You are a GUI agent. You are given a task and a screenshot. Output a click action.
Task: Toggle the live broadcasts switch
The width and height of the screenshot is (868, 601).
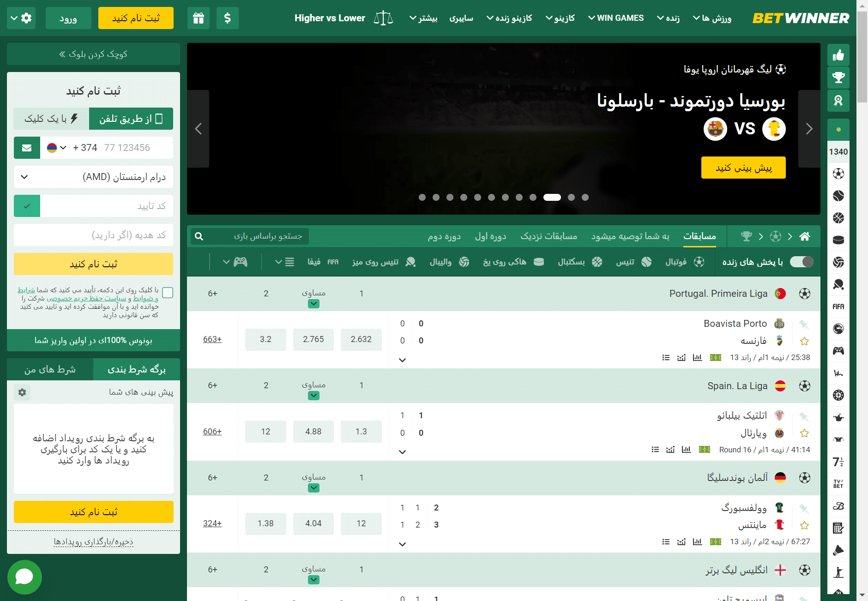coord(802,262)
